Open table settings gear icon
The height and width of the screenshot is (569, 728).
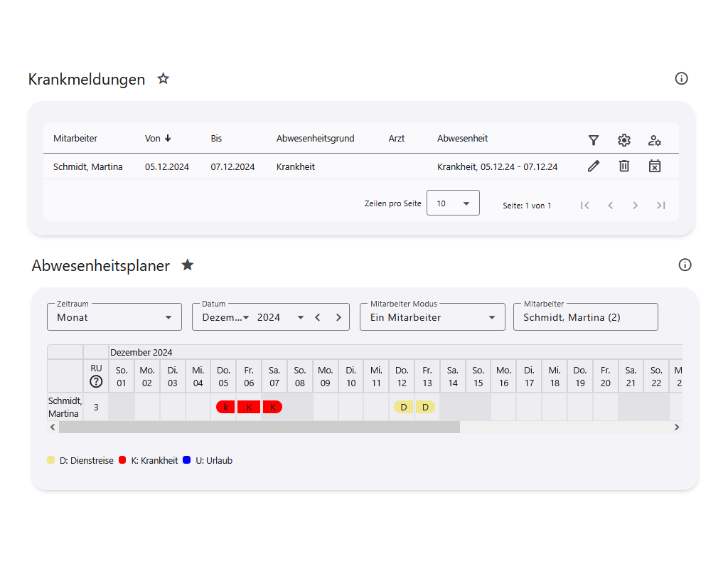[624, 140]
